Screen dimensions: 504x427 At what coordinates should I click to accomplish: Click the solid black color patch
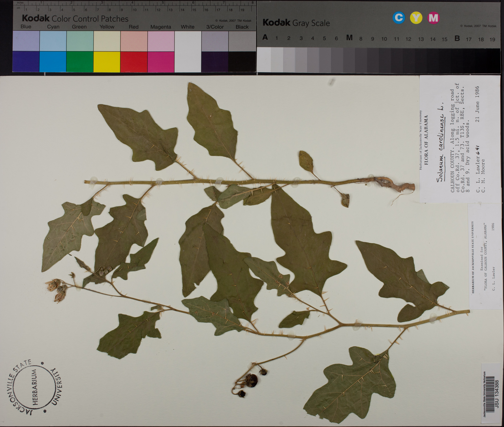[242, 62]
